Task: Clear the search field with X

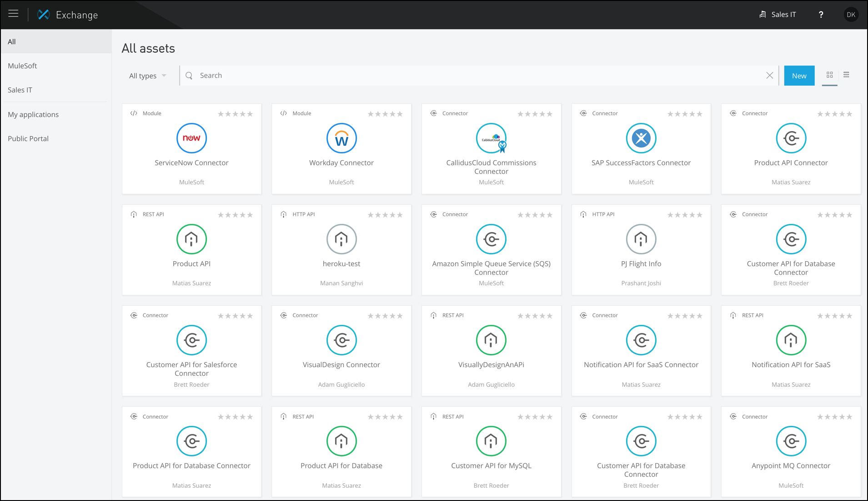Action: 769,76
